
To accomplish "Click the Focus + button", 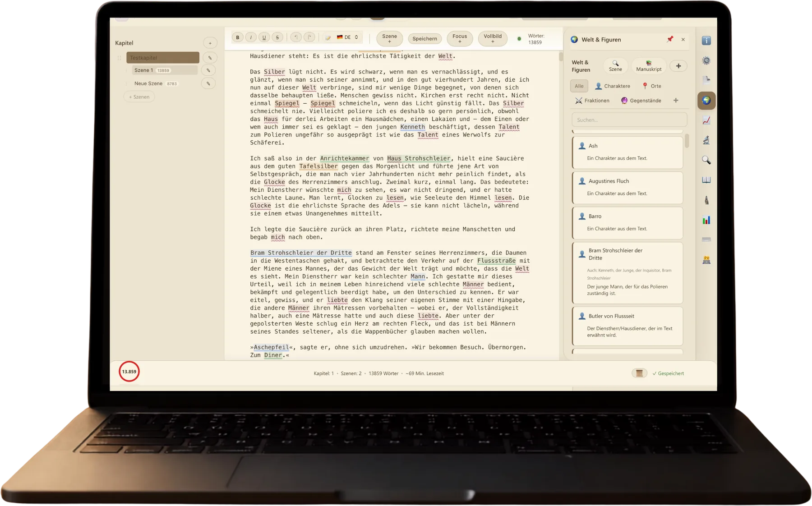I will click(x=460, y=38).
